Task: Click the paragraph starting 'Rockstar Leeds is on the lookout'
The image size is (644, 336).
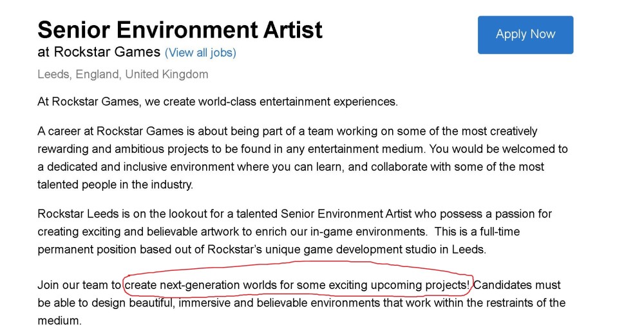Action: tap(294, 232)
